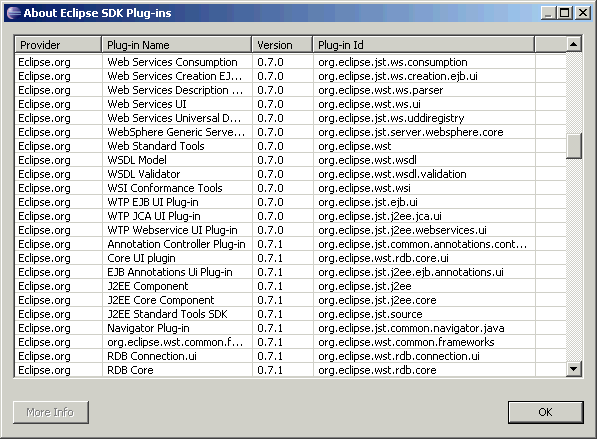This screenshot has width=597, height=439.
Task: Click the OK button
Action: (545, 412)
